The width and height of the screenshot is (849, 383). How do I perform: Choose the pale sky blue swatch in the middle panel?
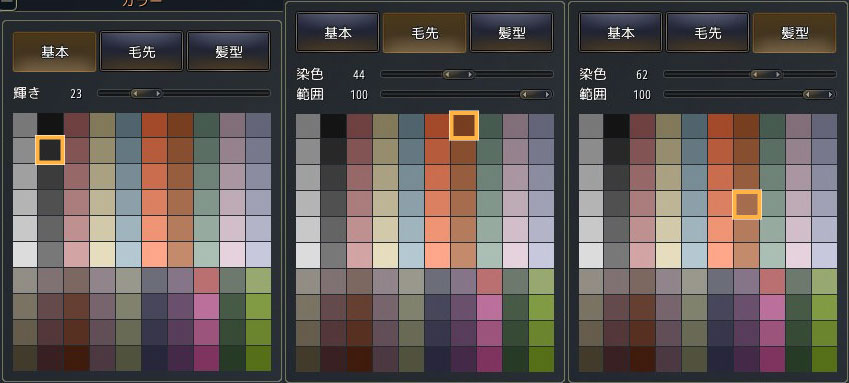[412, 255]
